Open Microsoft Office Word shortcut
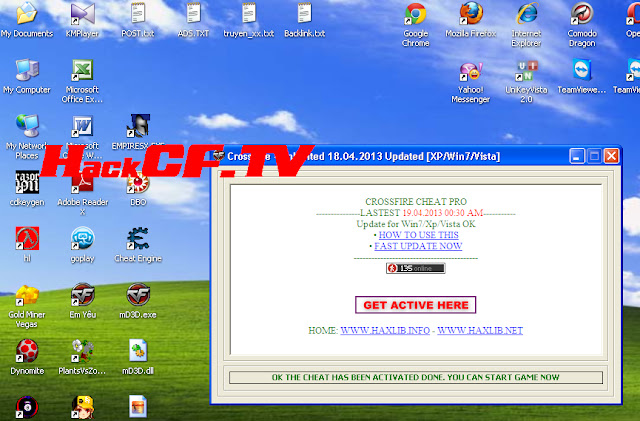The image size is (640, 421). 82,137
